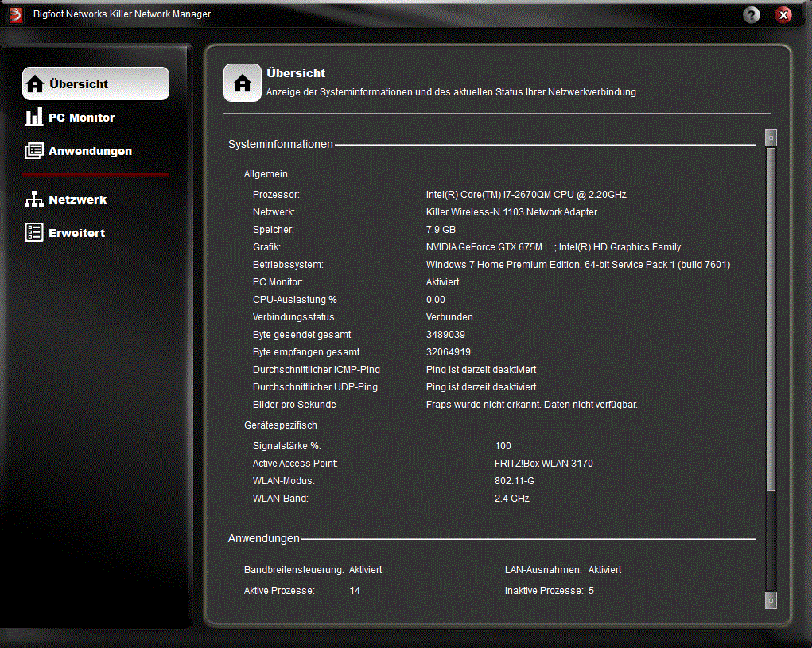
Task: Click the bytes sent value 3489039
Action: (x=445, y=335)
